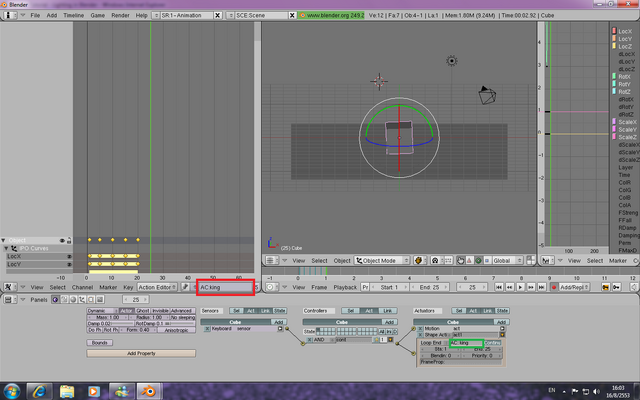
Task: Click the Buttons window type icon
Action: 10,300
